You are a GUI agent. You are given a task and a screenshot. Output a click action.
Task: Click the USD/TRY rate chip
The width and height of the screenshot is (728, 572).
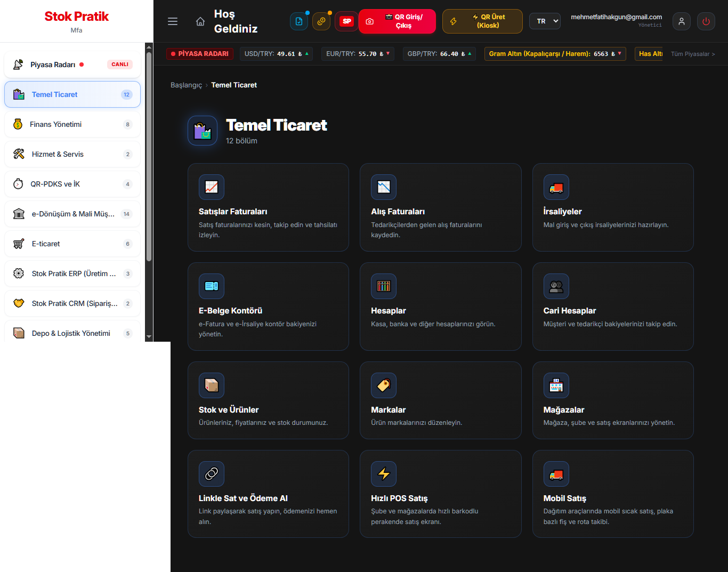click(276, 54)
